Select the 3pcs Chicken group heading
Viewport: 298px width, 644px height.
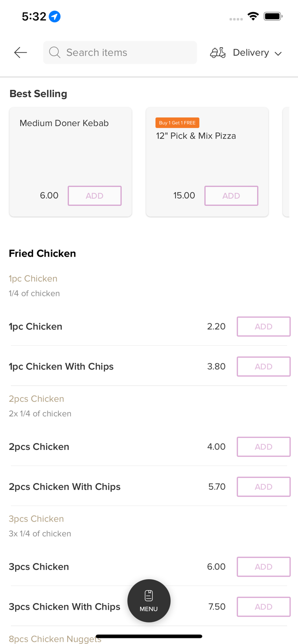coord(37,519)
